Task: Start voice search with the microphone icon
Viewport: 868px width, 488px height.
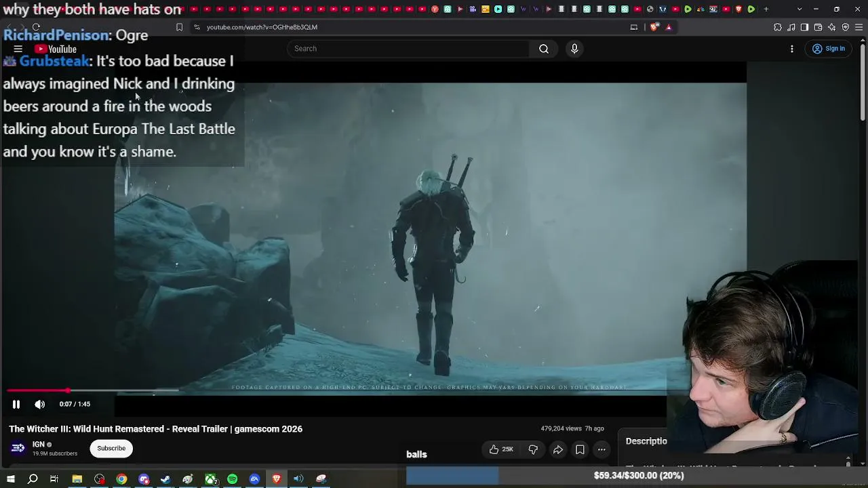Action: click(x=574, y=49)
